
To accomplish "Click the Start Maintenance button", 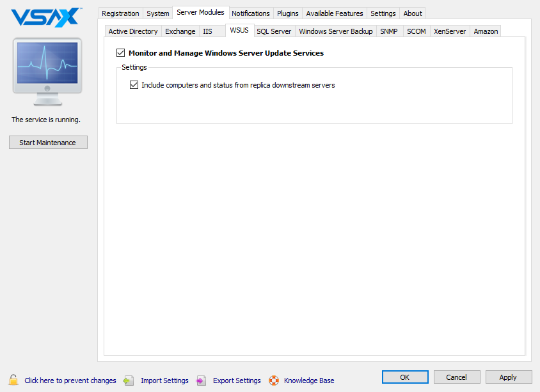I will pyautogui.click(x=48, y=143).
